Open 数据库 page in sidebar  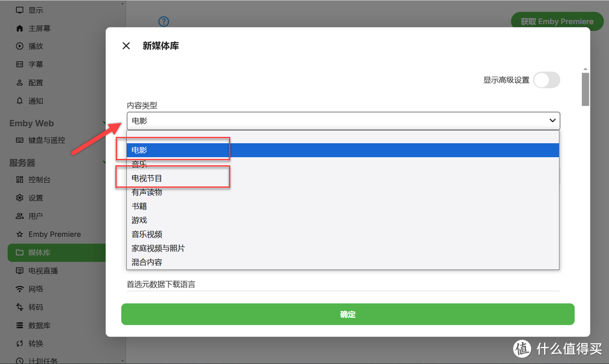(x=39, y=326)
